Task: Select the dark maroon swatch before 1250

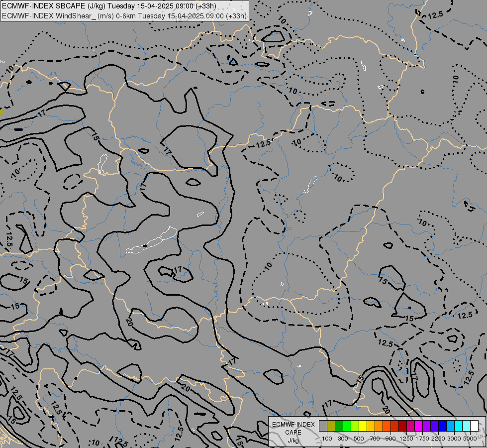Action: pos(402,426)
